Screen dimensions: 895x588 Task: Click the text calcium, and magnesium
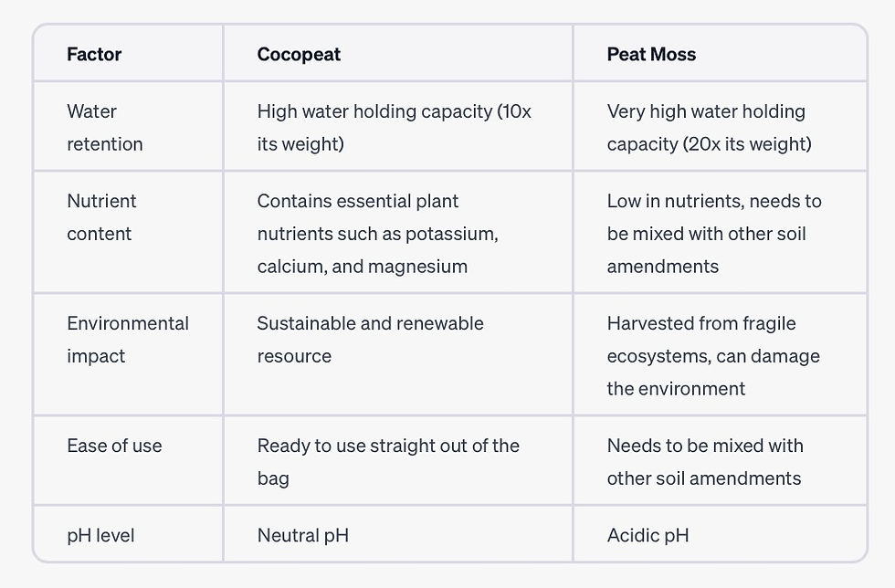tap(363, 267)
